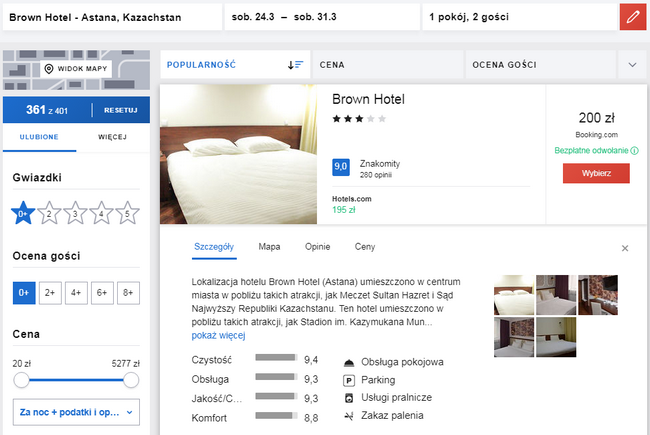
Task: Close the hotel details panel
Action: click(625, 248)
